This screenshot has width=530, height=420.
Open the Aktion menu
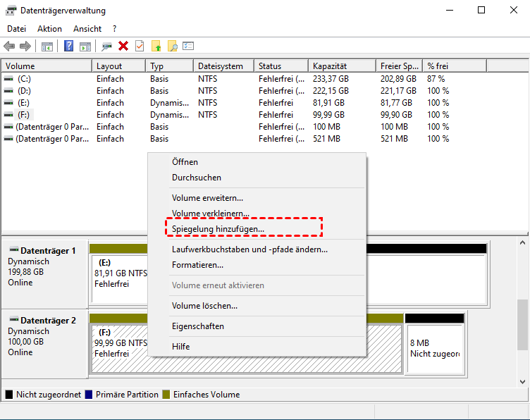[x=49, y=29]
